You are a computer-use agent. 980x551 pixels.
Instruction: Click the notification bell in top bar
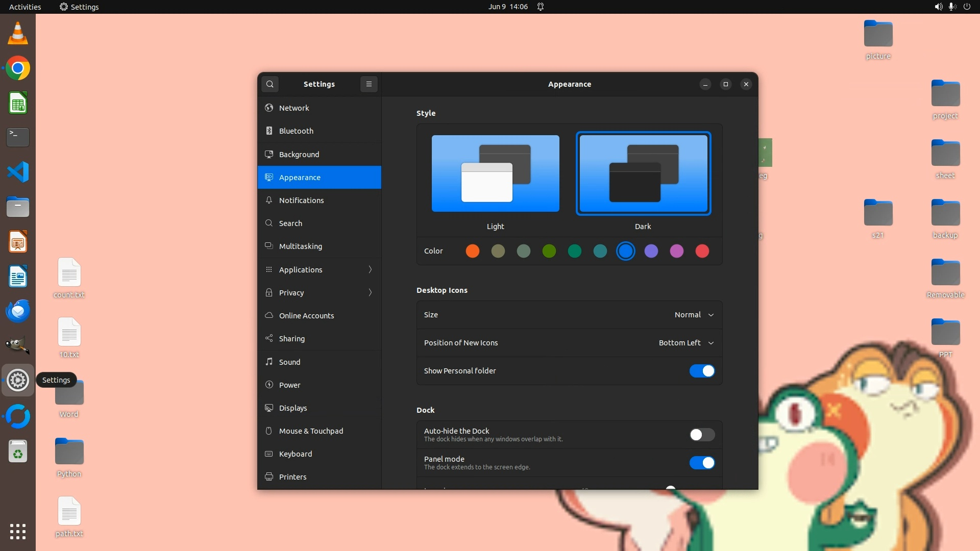(541, 7)
